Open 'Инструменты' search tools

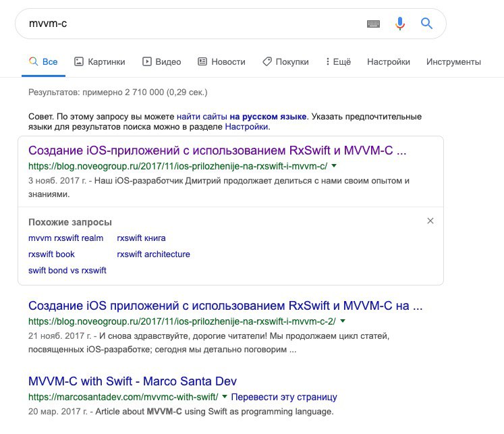453,61
